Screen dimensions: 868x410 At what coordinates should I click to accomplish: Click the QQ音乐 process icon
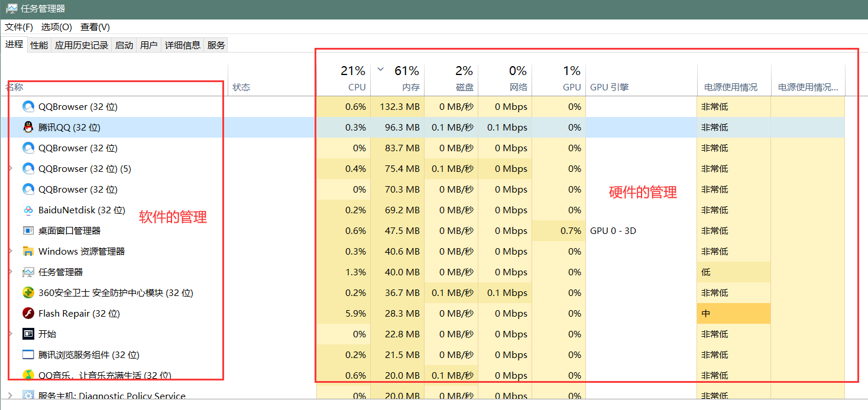click(28, 376)
